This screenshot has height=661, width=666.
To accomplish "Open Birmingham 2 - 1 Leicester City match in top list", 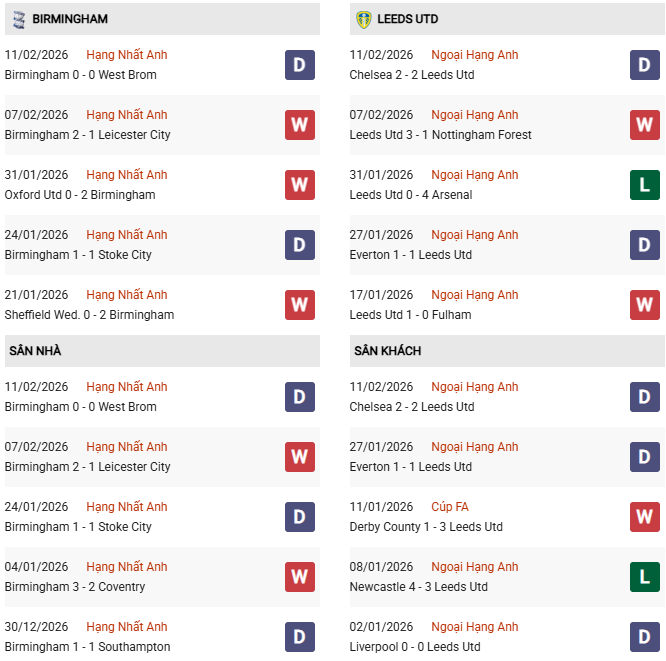I will coord(88,135).
